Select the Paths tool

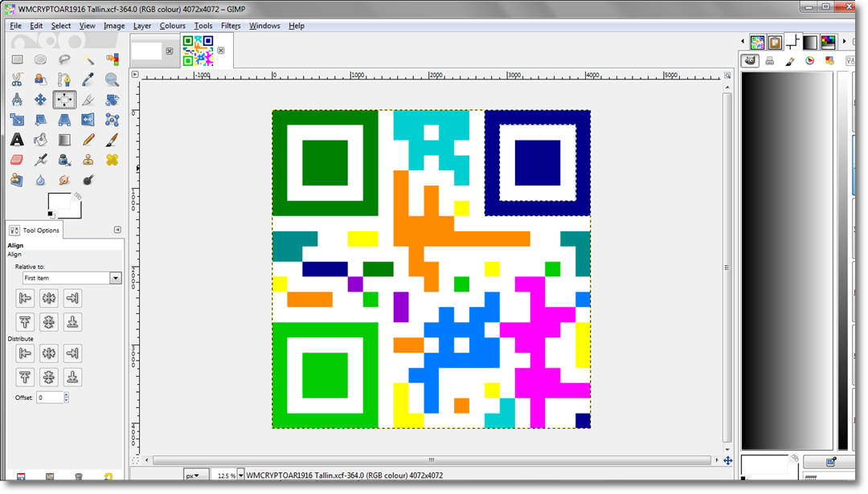coord(64,80)
